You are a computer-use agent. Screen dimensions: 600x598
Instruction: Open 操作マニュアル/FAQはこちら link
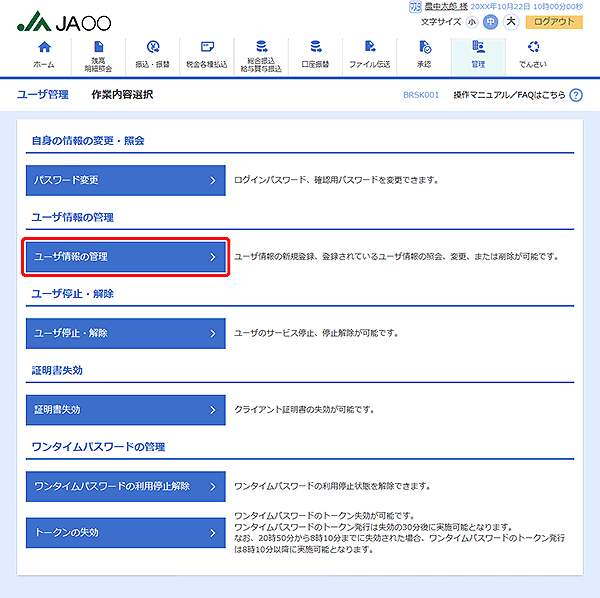click(x=509, y=95)
